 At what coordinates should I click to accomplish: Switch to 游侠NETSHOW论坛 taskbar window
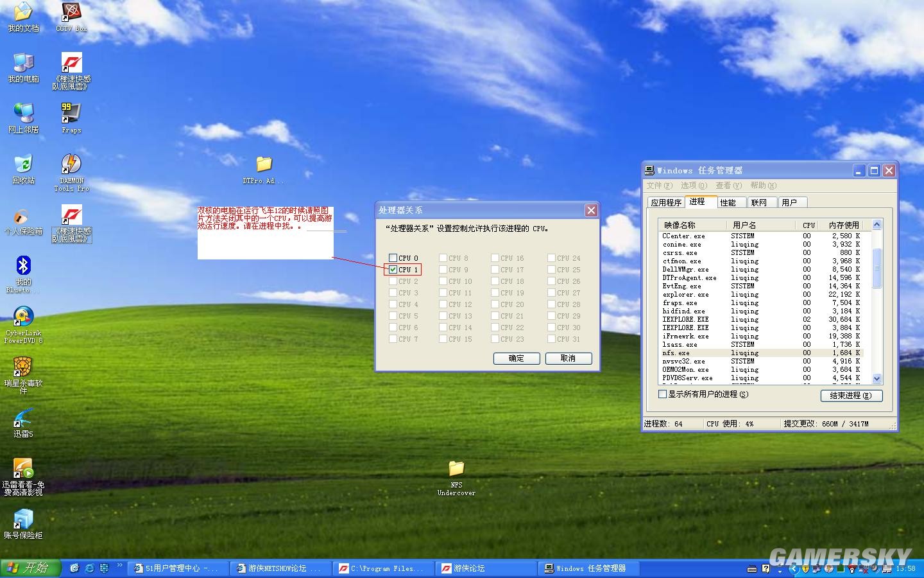click(x=282, y=568)
